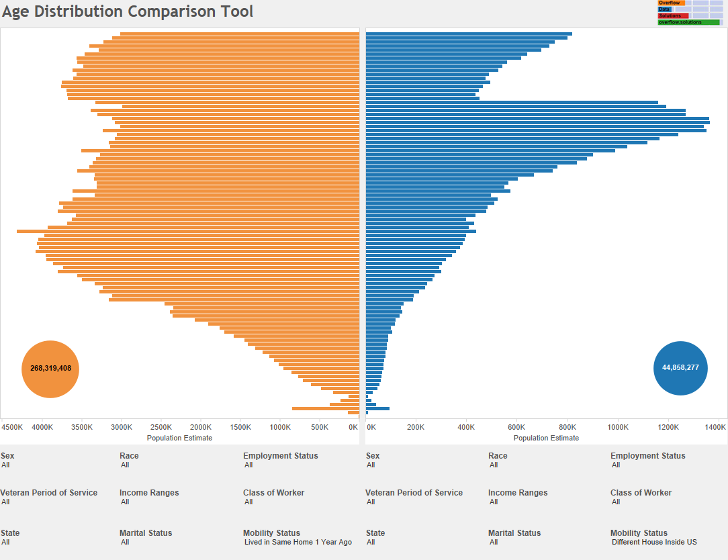This screenshot has height=560, width=728.
Task: Click the blue circle showing 44,858,277
Action: pyautogui.click(x=680, y=368)
